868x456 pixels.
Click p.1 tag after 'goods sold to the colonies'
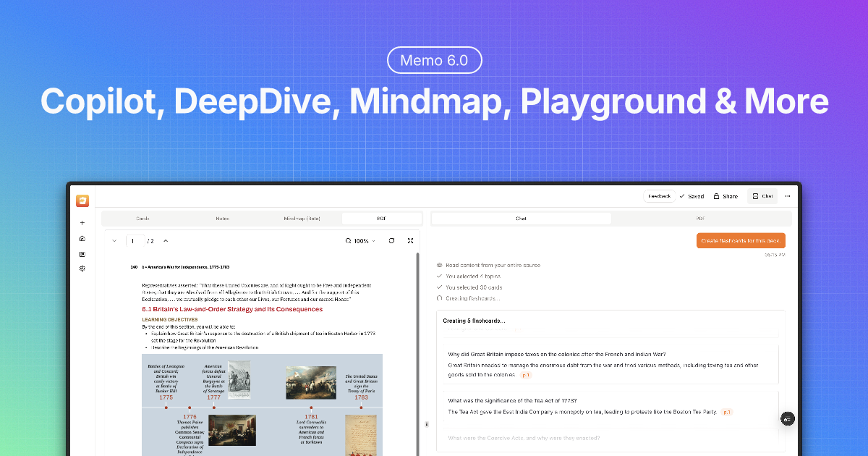point(526,375)
